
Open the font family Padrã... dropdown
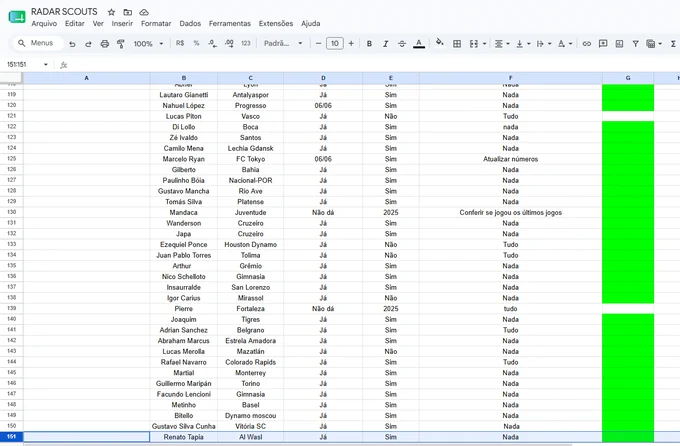point(283,43)
